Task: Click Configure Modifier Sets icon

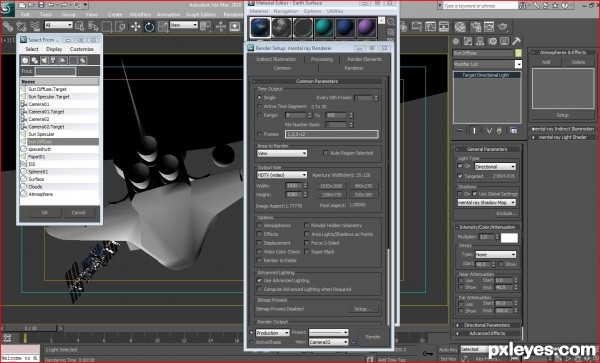Action: (x=514, y=131)
